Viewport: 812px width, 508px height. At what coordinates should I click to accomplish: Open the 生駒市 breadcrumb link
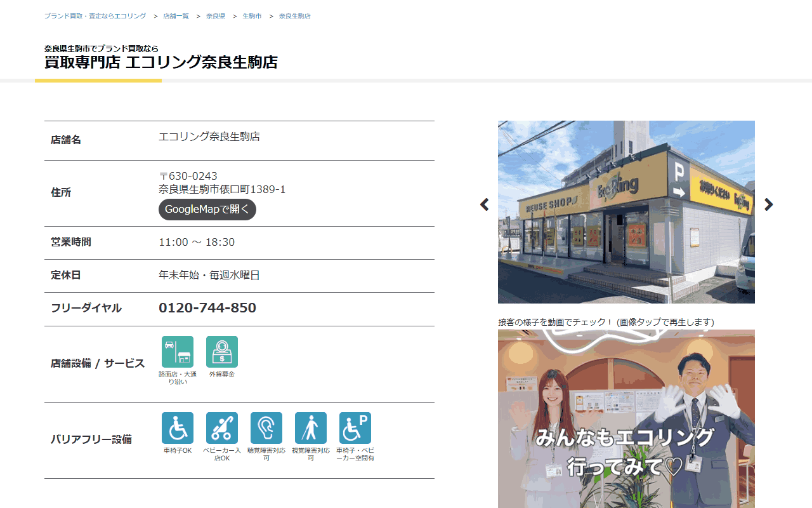pyautogui.click(x=252, y=16)
